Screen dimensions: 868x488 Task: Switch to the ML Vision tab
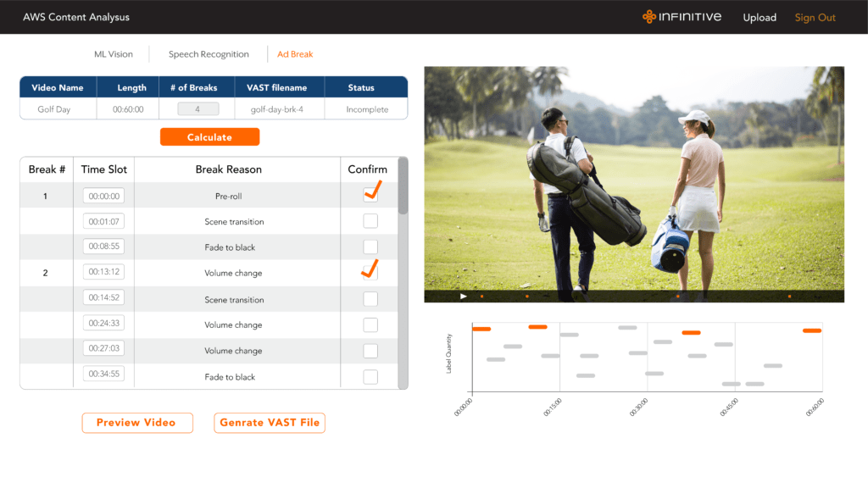[114, 54]
